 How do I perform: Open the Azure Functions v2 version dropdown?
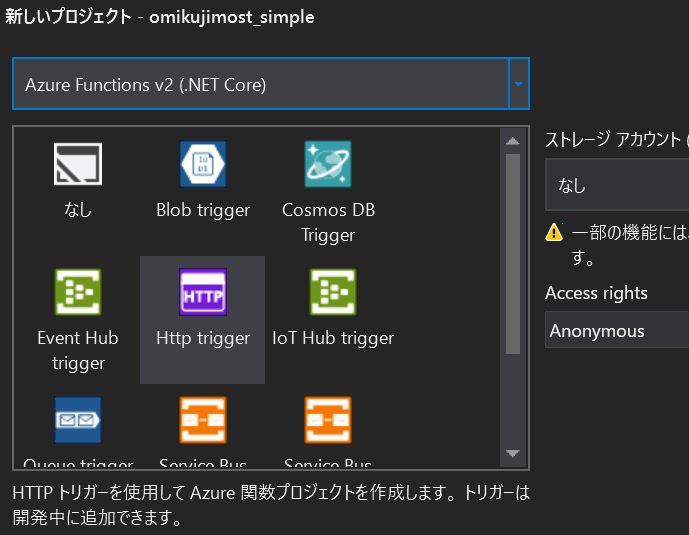click(271, 83)
